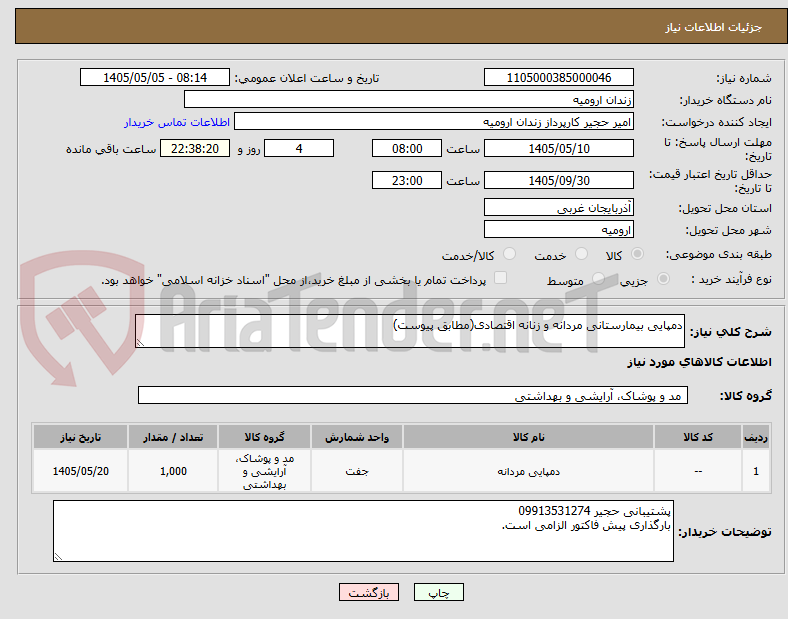Click the شماره نیاز number field
788x619 pixels.
[559, 77]
